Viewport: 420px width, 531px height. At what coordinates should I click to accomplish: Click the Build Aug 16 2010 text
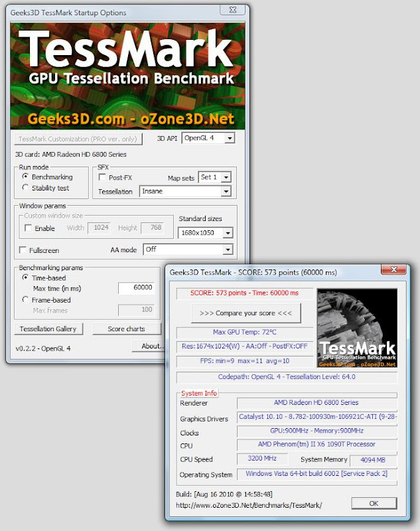click(224, 494)
